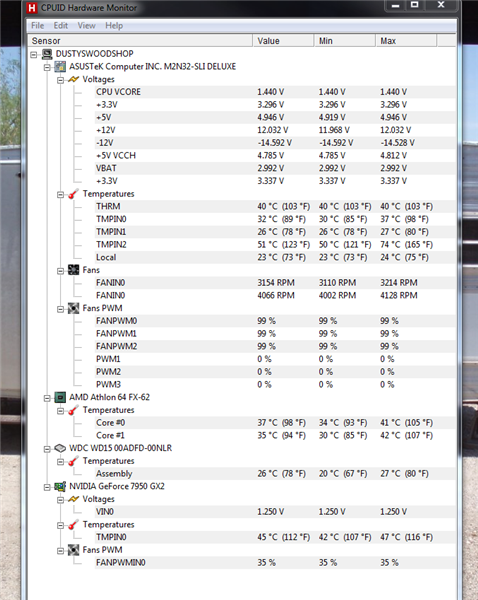Viewport: 478px width, 600px height.
Task: Click the Value column header
Action: click(x=284, y=41)
